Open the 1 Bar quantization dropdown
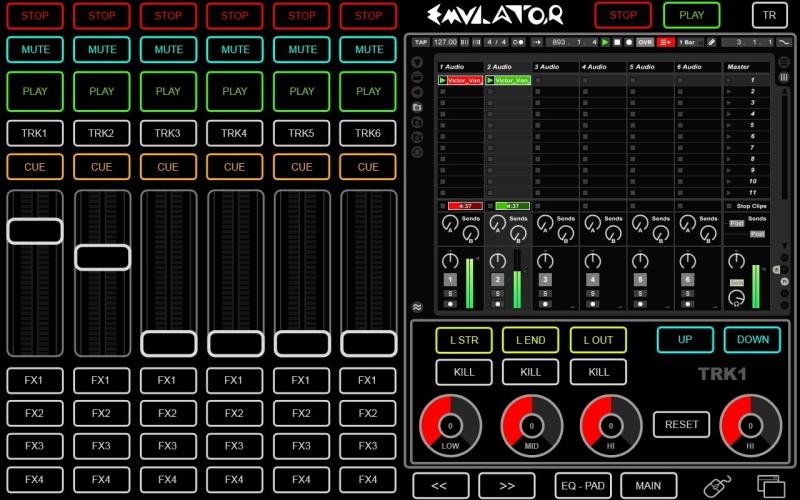The image size is (800, 500). [689, 42]
